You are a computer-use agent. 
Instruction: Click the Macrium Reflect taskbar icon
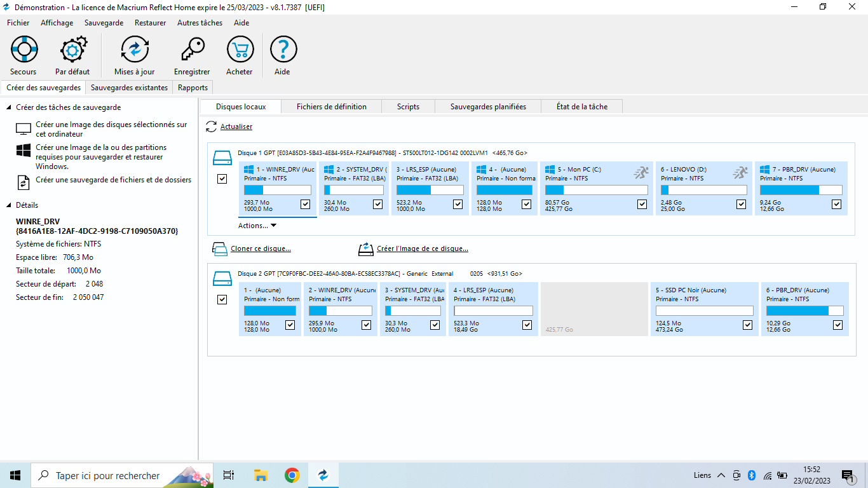point(323,475)
